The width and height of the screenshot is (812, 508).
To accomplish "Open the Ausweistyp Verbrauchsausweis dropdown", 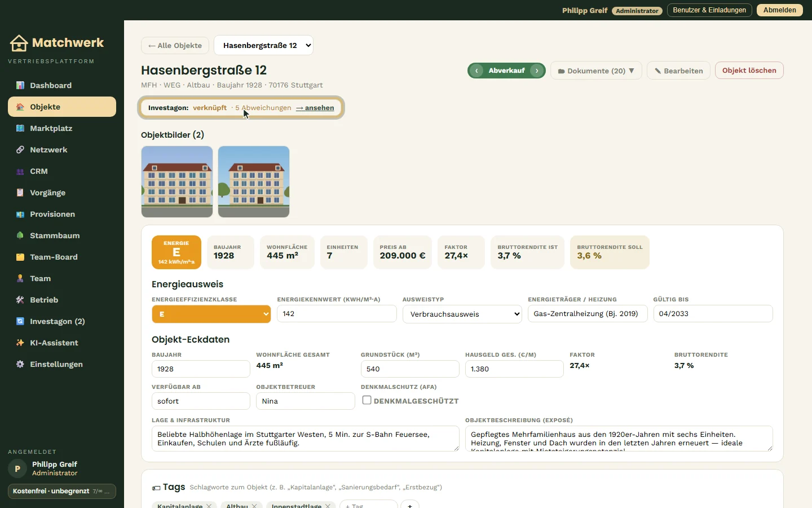I will (462, 314).
